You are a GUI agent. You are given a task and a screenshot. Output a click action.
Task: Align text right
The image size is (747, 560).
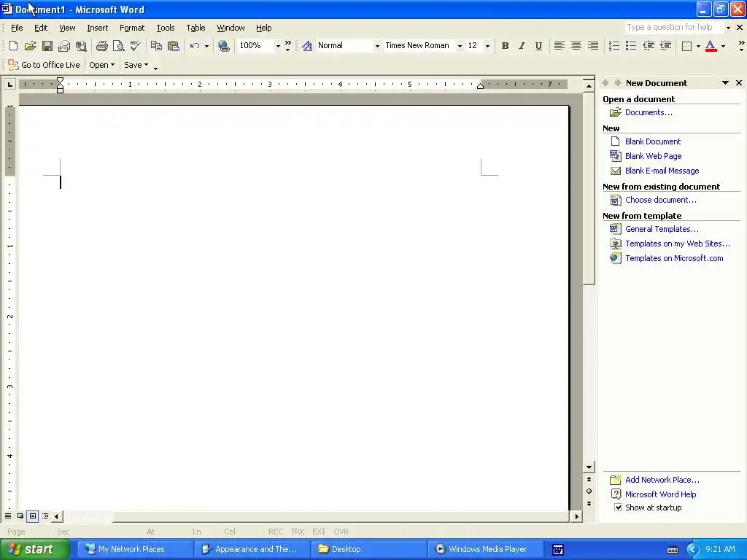592,46
